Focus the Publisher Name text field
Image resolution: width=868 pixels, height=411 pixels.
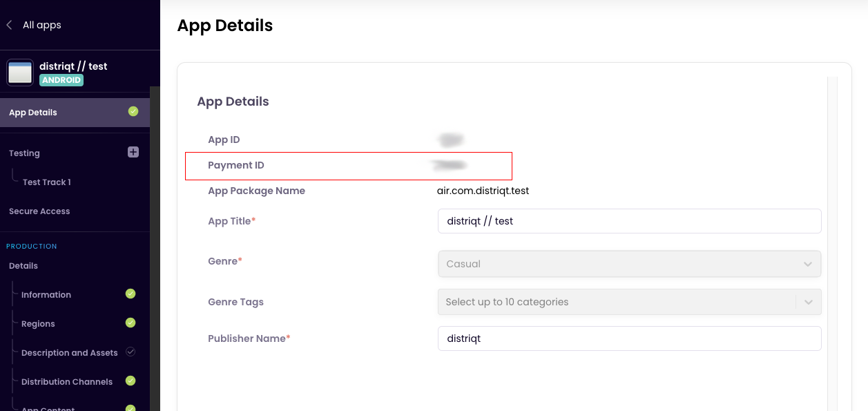(628, 338)
